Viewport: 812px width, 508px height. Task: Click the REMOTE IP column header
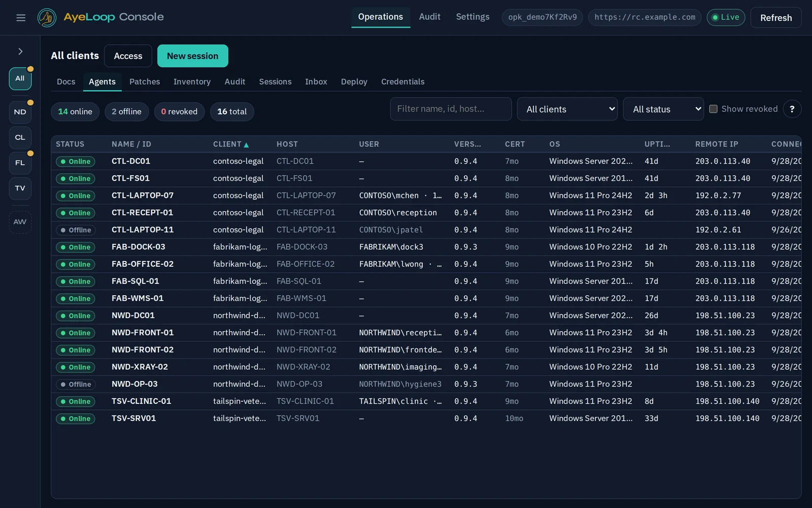(717, 144)
